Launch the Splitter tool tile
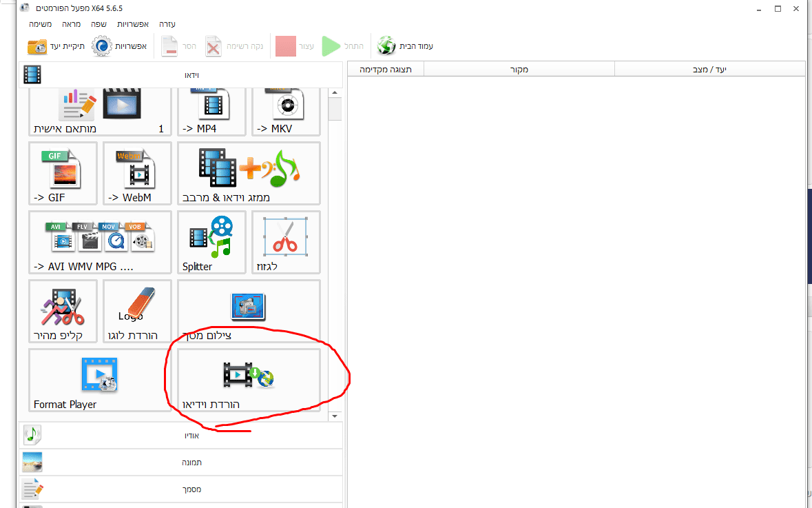This screenshot has width=812, height=508. (x=211, y=242)
